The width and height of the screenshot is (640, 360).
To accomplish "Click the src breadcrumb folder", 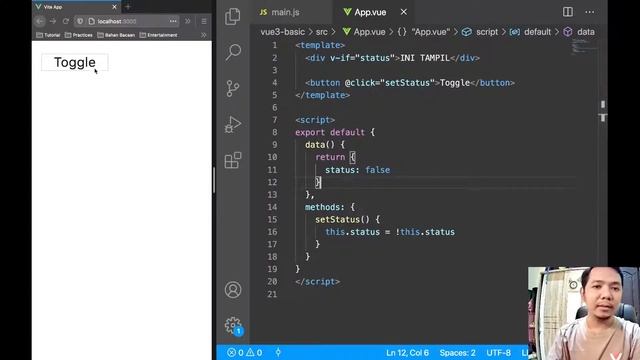I will tap(322, 32).
